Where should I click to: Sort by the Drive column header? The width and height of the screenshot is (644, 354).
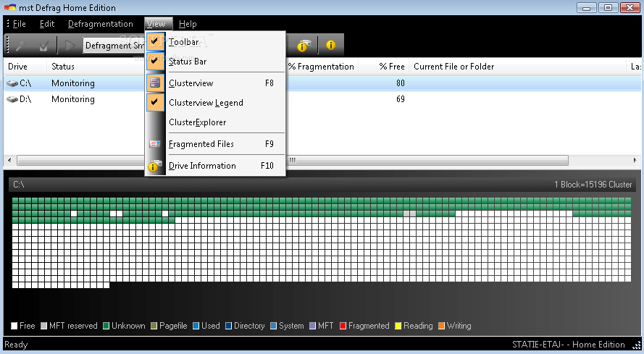(25, 67)
